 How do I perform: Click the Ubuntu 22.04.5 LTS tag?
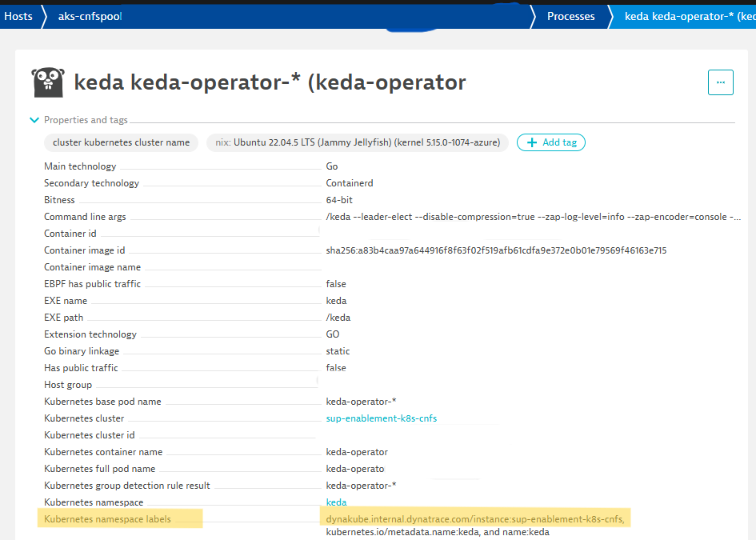pyautogui.click(x=358, y=142)
